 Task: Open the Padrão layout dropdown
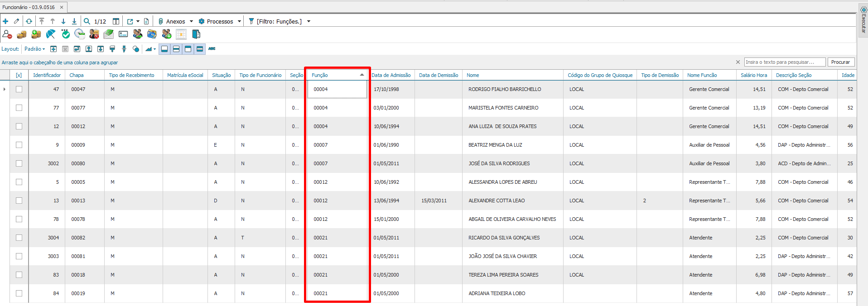tap(35, 49)
